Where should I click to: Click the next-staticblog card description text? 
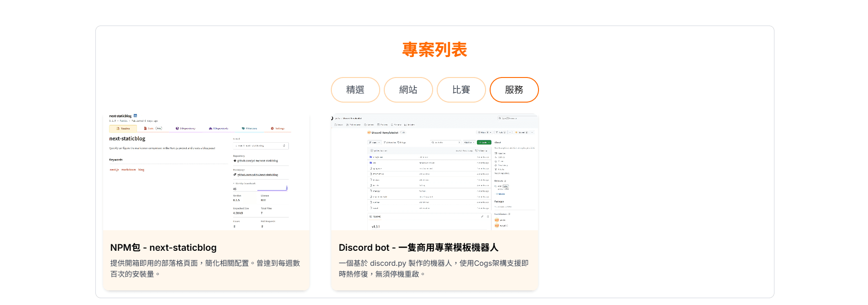click(x=205, y=269)
